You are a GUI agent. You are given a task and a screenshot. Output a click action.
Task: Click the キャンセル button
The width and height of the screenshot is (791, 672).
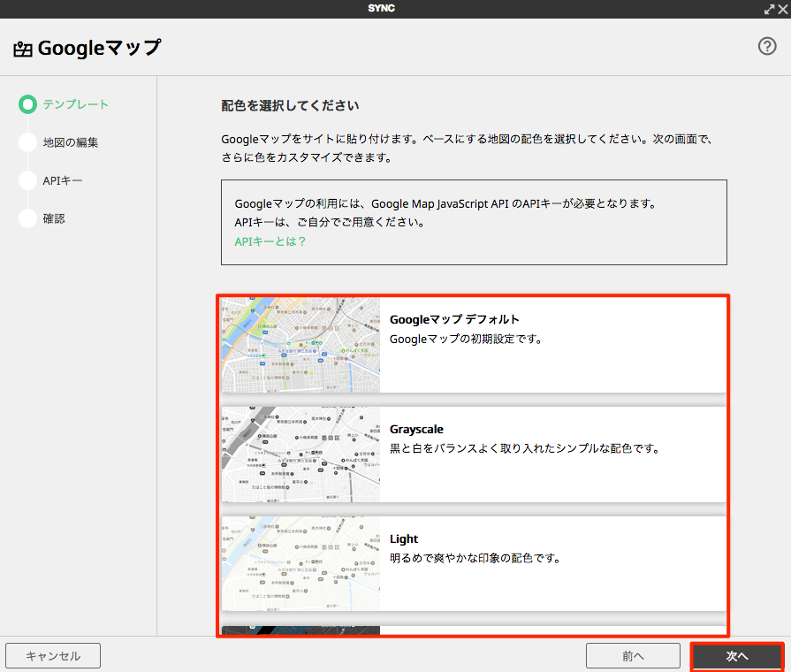[x=53, y=656]
